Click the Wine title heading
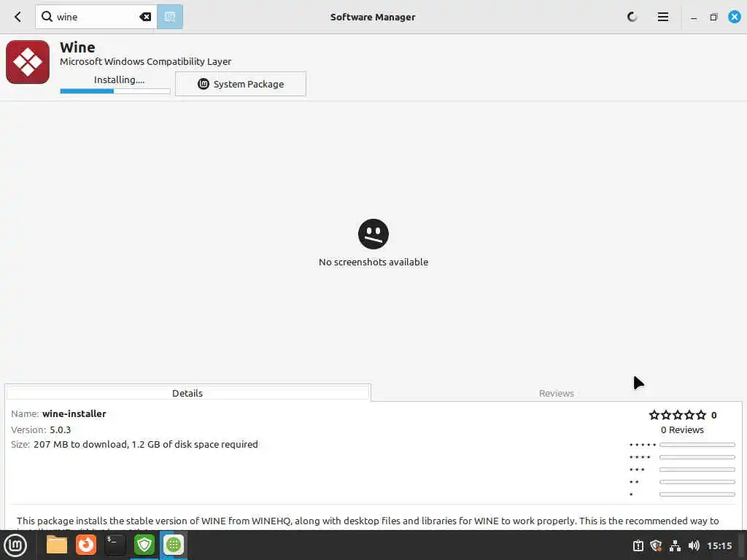 point(77,47)
